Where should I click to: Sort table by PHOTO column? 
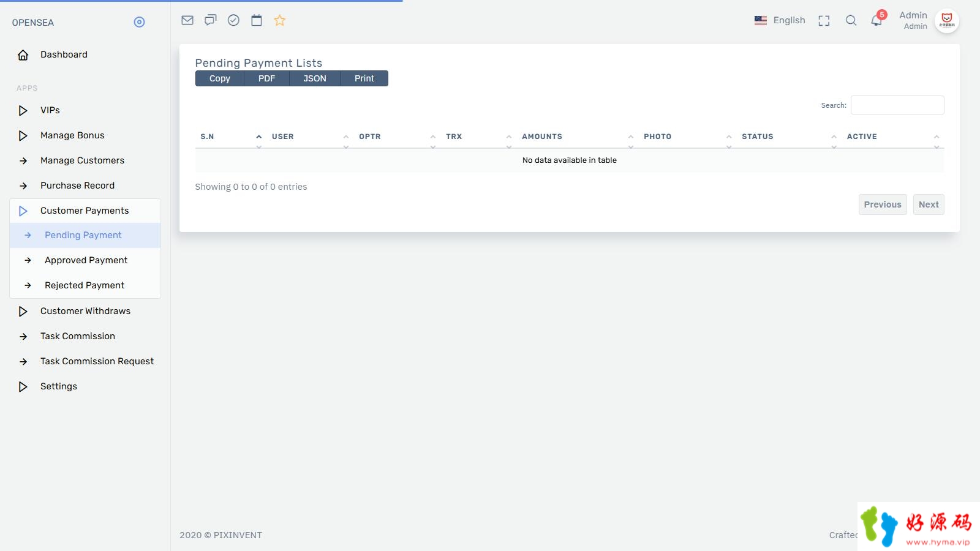pos(688,137)
